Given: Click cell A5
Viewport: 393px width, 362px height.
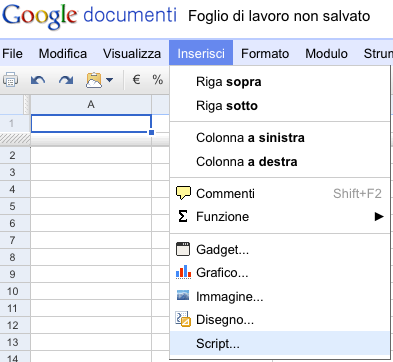Looking at the screenshot, I should pyautogui.click(x=91, y=206).
